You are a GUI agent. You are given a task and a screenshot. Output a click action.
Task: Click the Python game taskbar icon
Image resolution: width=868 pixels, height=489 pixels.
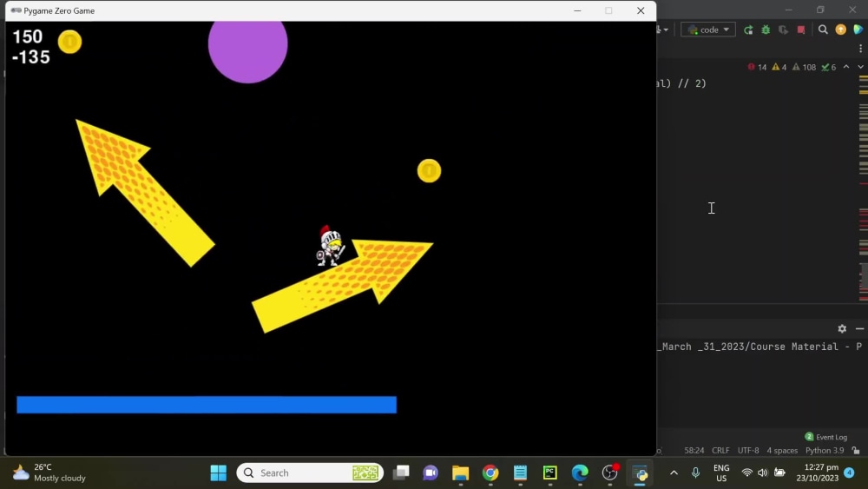[640, 473]
